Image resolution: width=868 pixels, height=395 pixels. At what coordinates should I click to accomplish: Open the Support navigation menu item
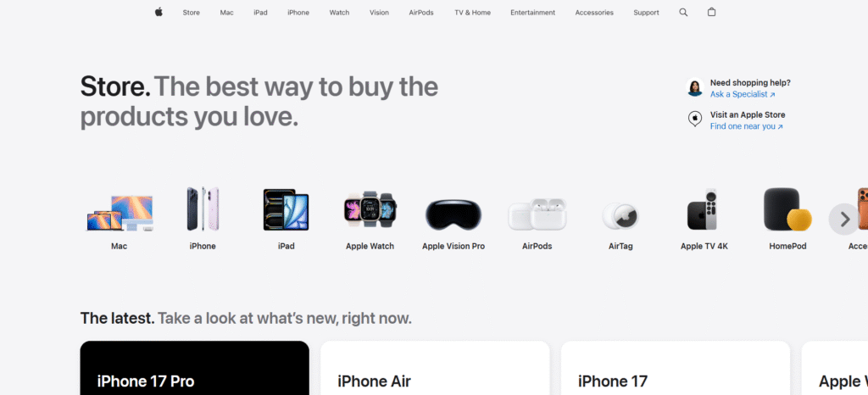click(x=646, y=12)
